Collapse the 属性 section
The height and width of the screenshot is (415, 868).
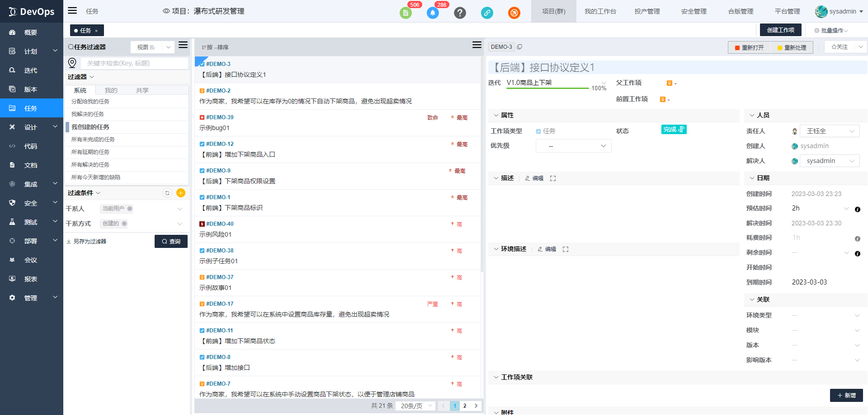pyautogui.click(x=496, y=115)
